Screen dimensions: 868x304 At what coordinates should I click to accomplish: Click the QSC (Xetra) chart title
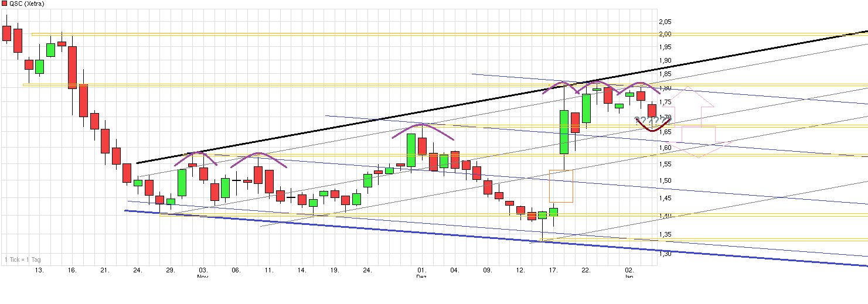point(26,4)
